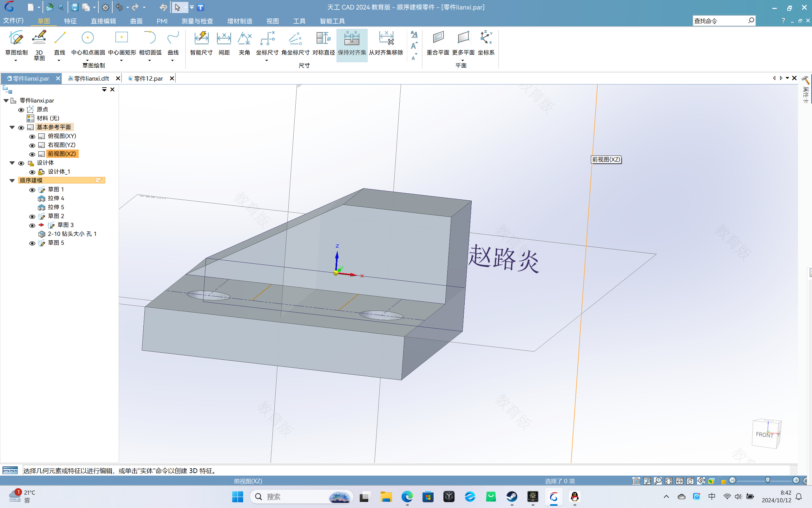This screenshot has width=812, height=508.
Task: Select 拉伸 5 feature in tree
Action: (x=56, y=207)
